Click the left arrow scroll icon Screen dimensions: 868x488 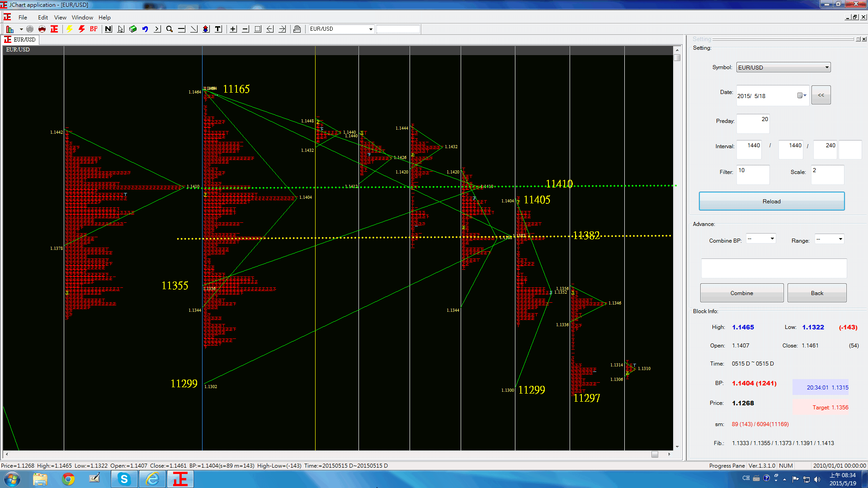tap(270, 29)
